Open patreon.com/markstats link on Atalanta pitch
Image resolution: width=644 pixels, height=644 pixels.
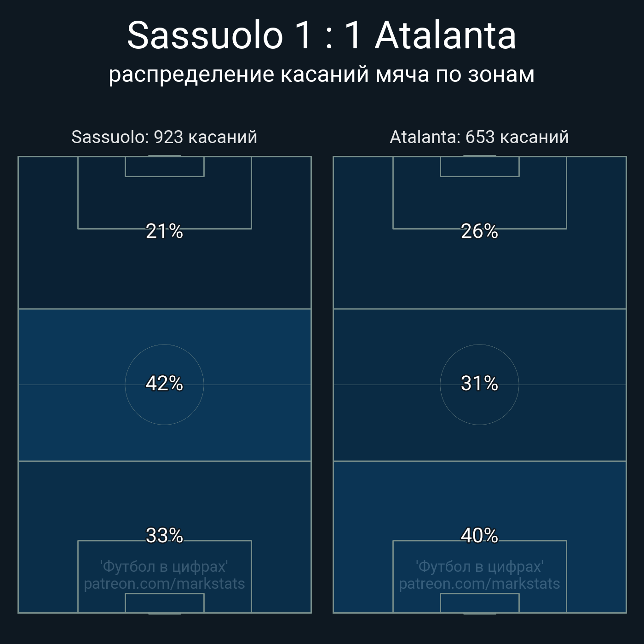pyautogui.click(x=479, y=584)
